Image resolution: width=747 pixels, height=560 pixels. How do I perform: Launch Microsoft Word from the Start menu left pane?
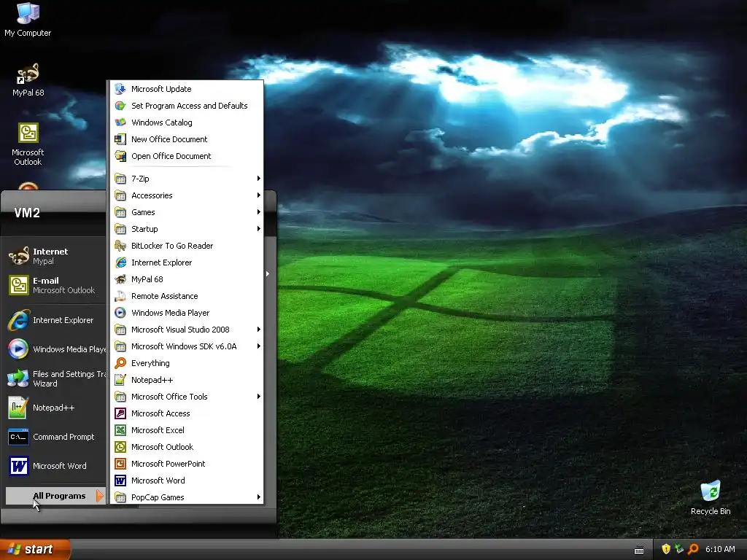[x=55, y=466]
